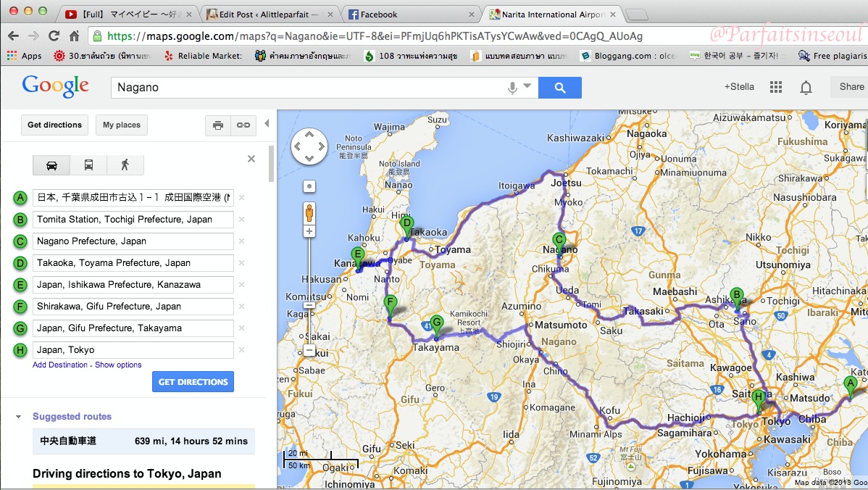
Task: Click the Add Destination link
Action: (x=60, y=365)
